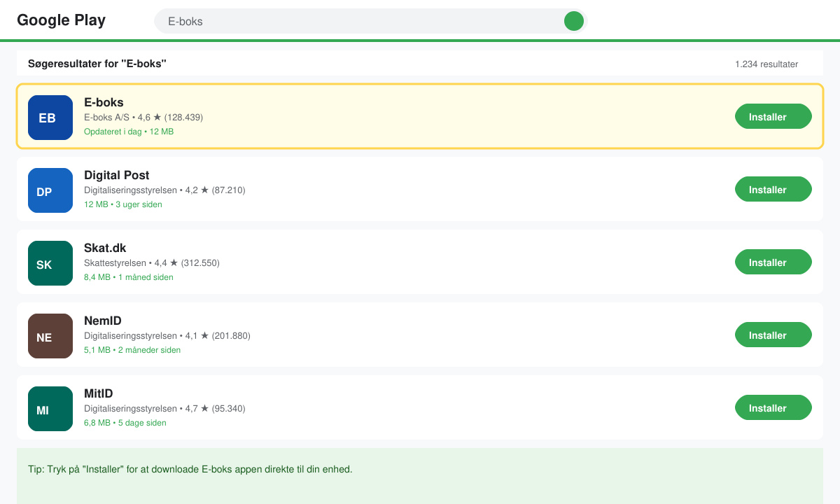The height and width of the screenshot is (504, 840).
Task: Click MitID's Digitaliseringsstyrelsen 4,7 rating line
Action: pyautogui.click(x=164, y=409)
